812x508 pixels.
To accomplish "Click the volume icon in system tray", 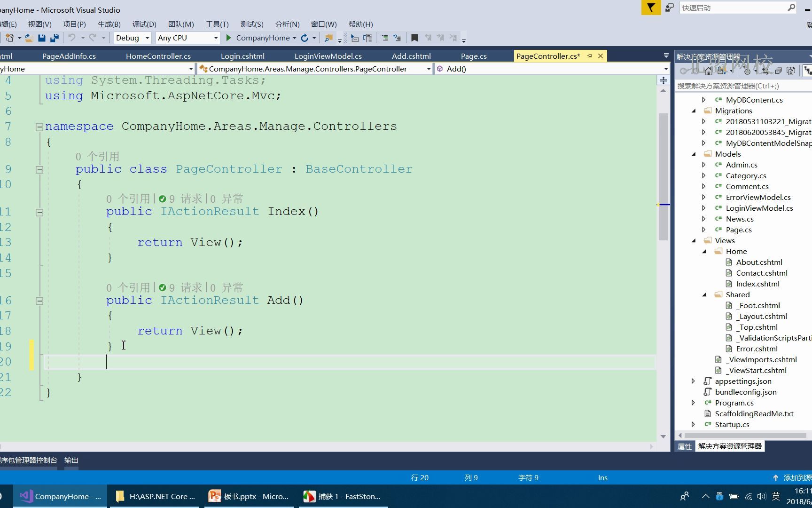I will (761, 496).
